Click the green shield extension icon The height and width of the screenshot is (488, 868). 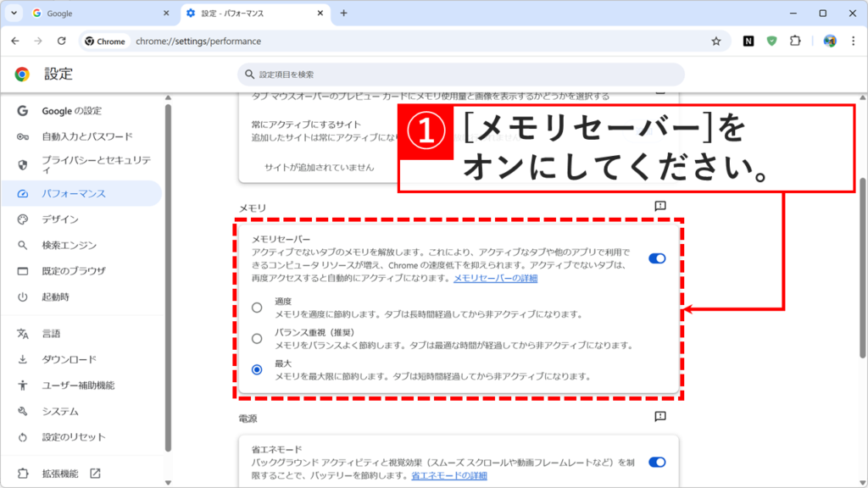(771, 41)
